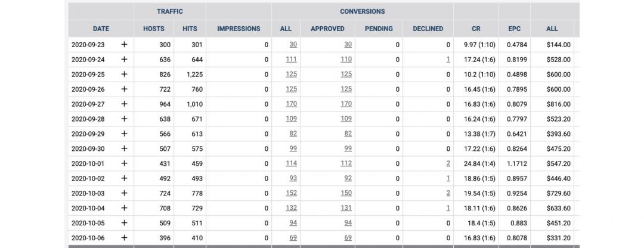Click plus icon beside 2020-09-28
Viewport: 644px width, 248px height.
click(x=124, y=119)
